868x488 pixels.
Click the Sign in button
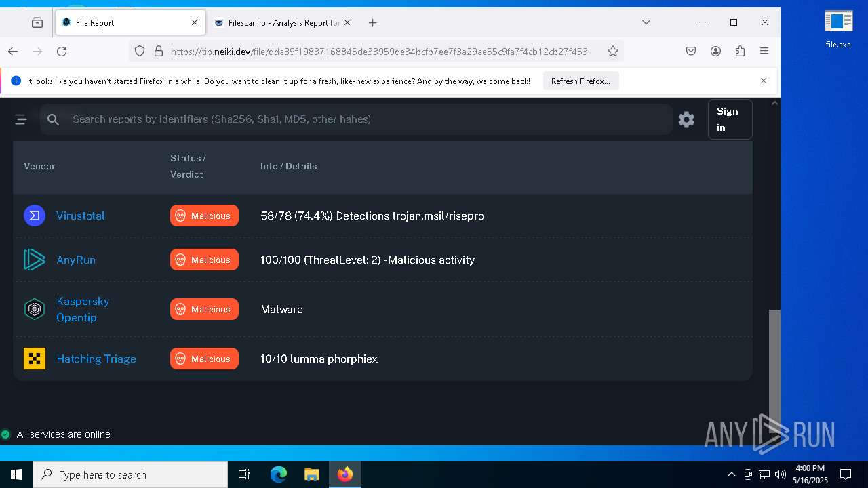pos(730,119)
